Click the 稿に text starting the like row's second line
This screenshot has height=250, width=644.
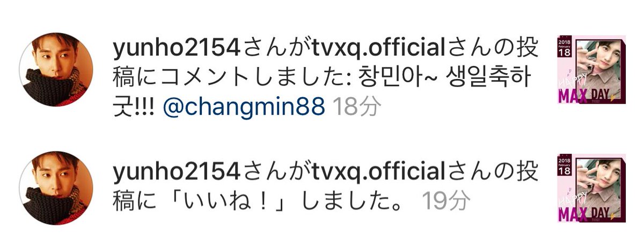(x=137, y=201)
